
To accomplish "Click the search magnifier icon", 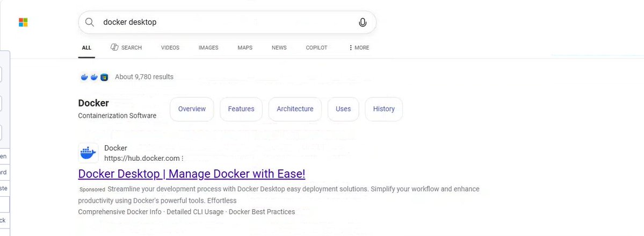I will [x=90, y=22].
